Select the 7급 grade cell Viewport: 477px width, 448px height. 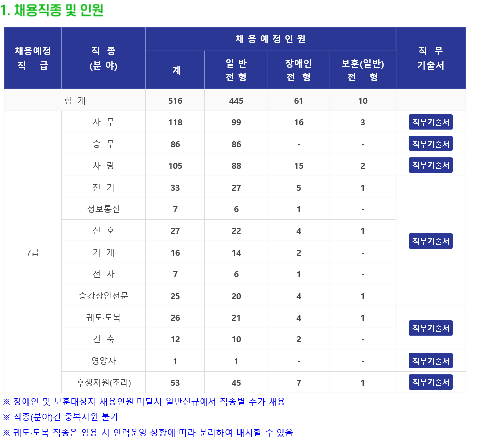click(33, 252)
